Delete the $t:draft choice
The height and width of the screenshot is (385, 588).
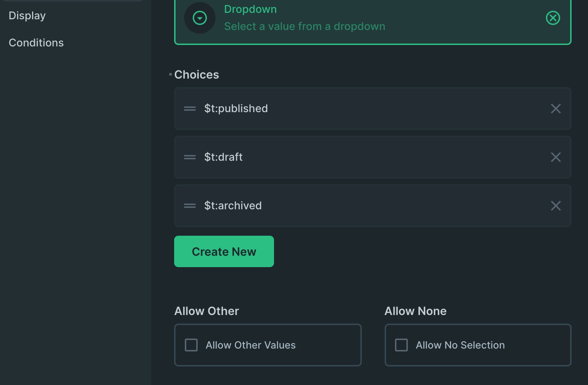(x=556, y=157)
